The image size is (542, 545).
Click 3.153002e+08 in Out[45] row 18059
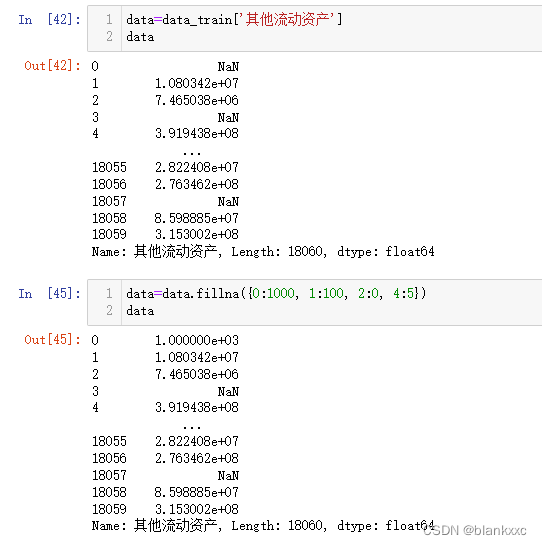(x=197, y=510)
